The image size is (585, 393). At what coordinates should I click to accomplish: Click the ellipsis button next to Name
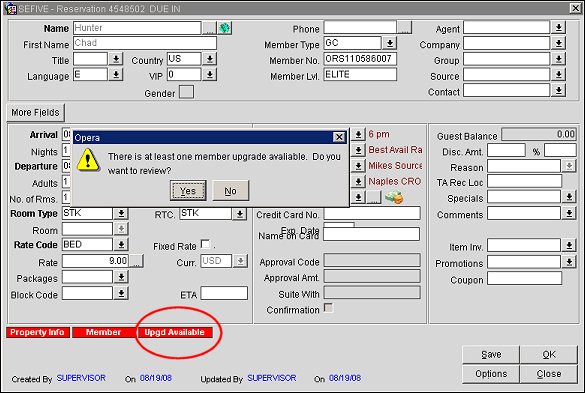coord(209,28)
